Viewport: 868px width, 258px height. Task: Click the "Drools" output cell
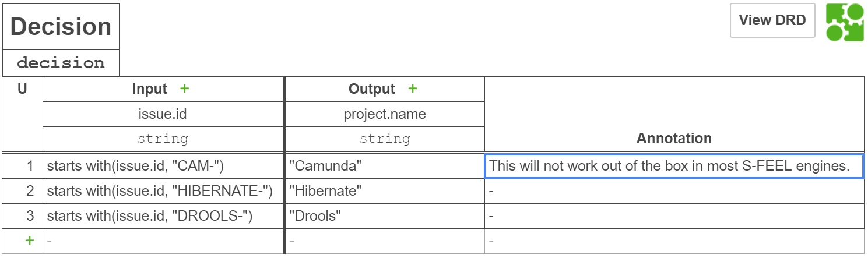pos(385,216)
